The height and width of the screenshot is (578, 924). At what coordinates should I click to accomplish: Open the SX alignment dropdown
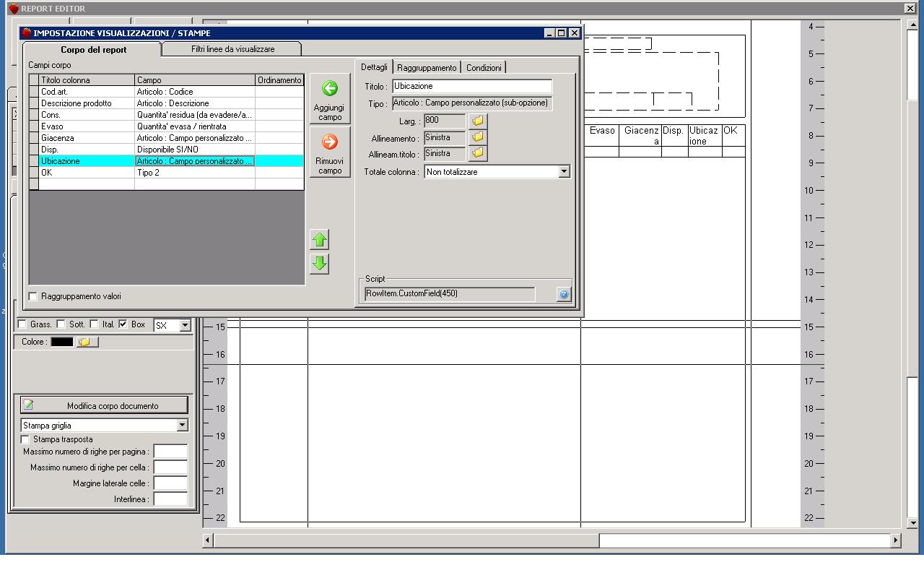coord(185,326)
